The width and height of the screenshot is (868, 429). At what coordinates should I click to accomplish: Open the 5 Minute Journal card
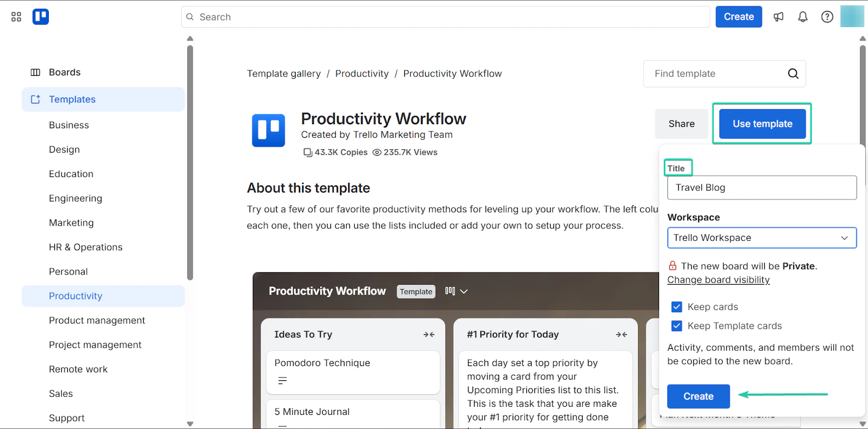(353, 414)
